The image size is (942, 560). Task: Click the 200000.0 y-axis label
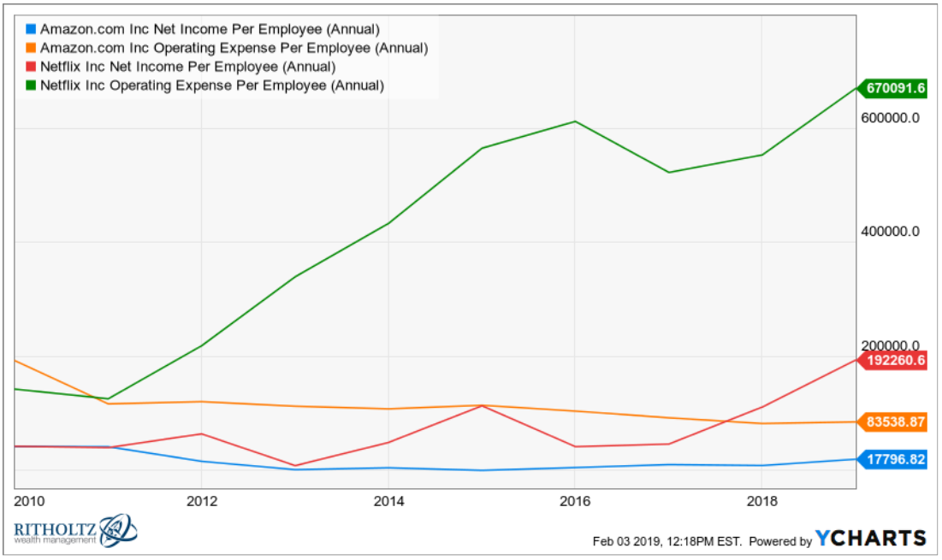(x=890, y=345)
